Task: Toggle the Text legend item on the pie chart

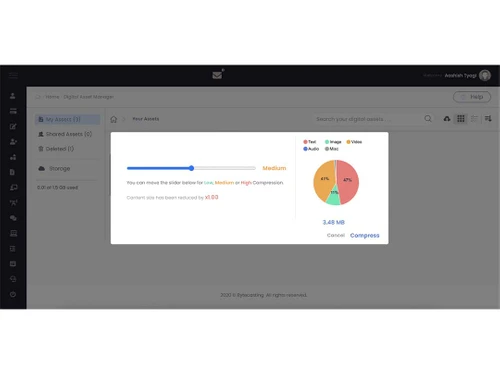Action: pyautogui.click(x=310, y=142)
